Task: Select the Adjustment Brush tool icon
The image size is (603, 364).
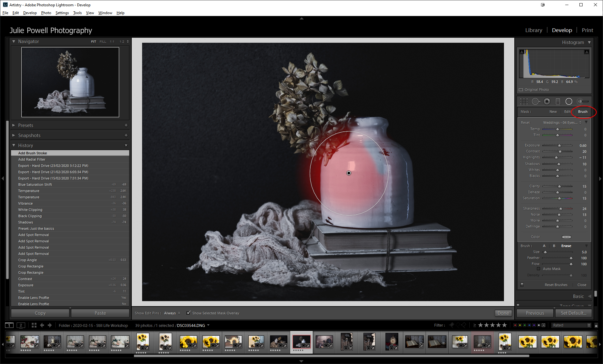Action: (583, 102)
